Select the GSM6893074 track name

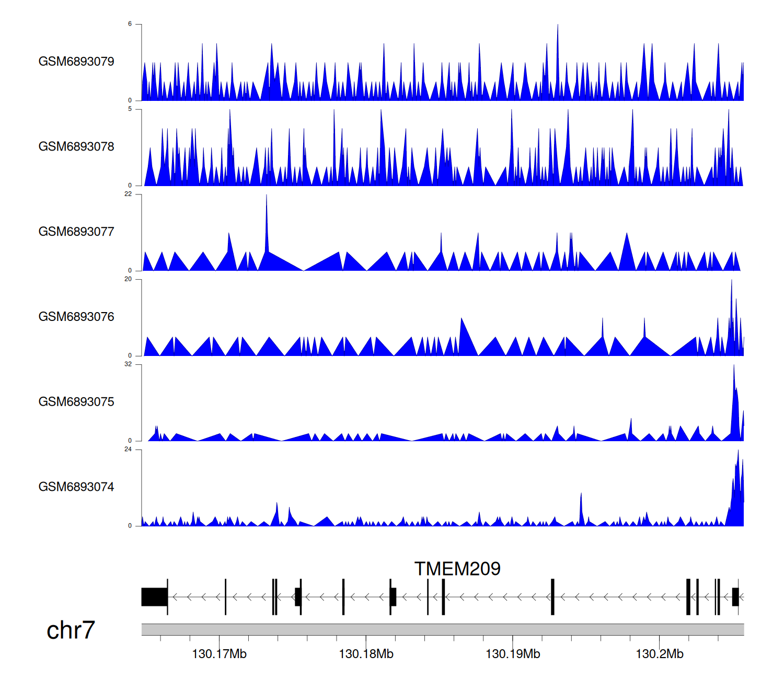tap(76, 487)
